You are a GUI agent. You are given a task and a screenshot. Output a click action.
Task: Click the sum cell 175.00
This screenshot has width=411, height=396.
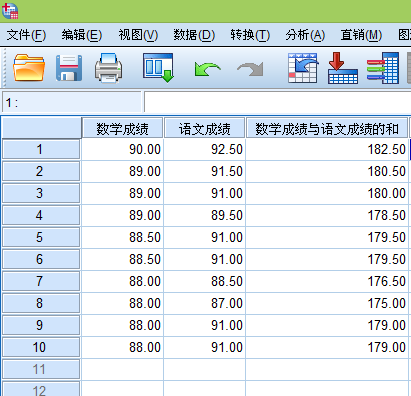pos(327,303)
